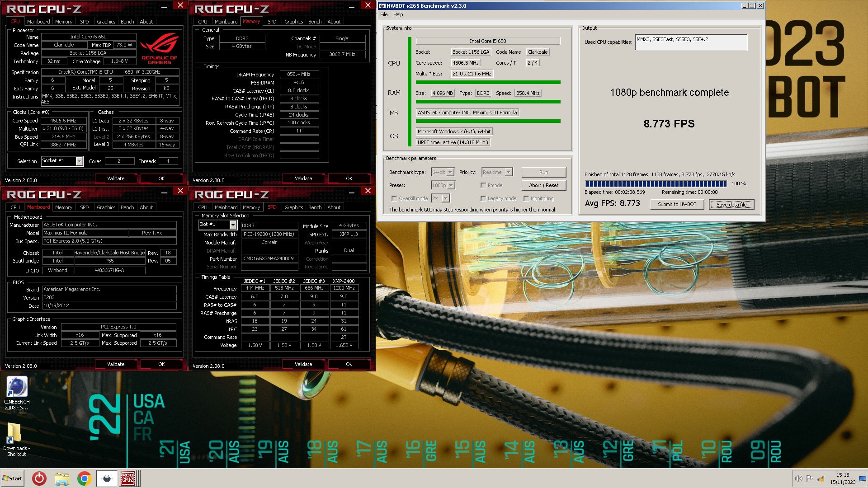Open About tab in Memory CPU-Z window
The image size is (868, 488).
pos(334,22)
